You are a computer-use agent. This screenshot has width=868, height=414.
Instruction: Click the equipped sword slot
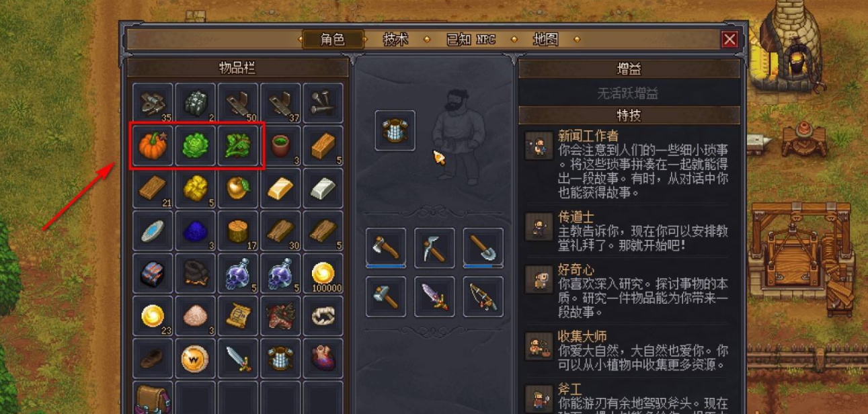pos(434,296)
